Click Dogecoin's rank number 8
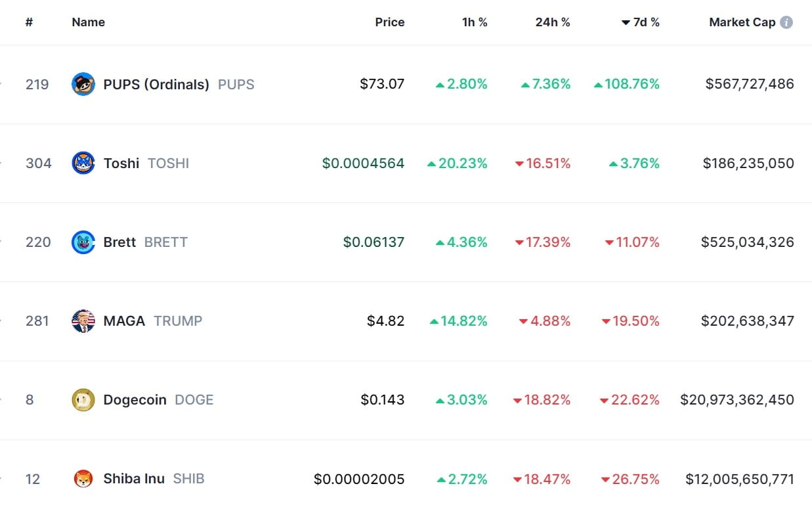The width and height of the screenshot is (812, 507). pos(28,399)
